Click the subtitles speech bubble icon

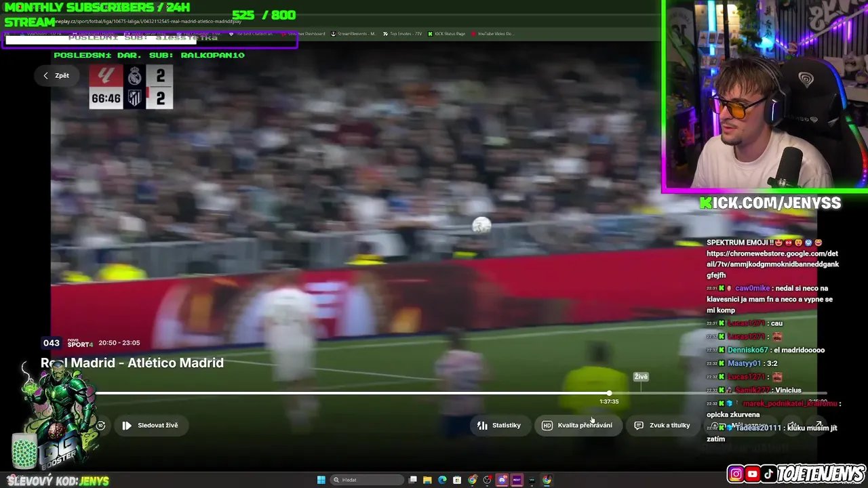639,425
